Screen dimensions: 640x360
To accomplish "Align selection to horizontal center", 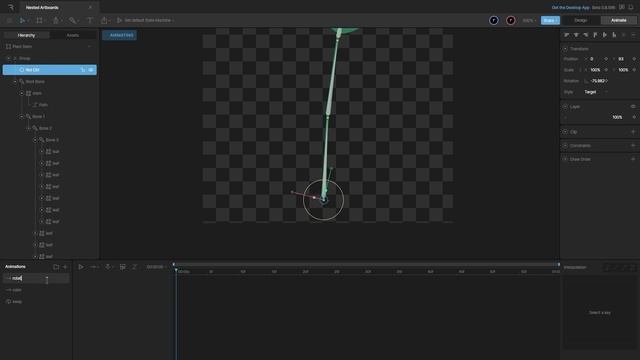I will coord(576,35).
